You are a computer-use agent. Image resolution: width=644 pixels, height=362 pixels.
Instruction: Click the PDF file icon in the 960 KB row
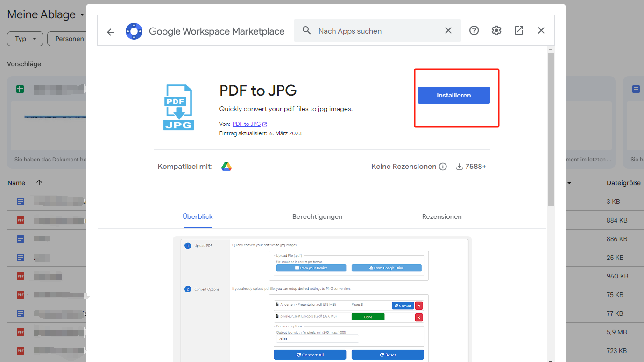[x=21, y=276]
